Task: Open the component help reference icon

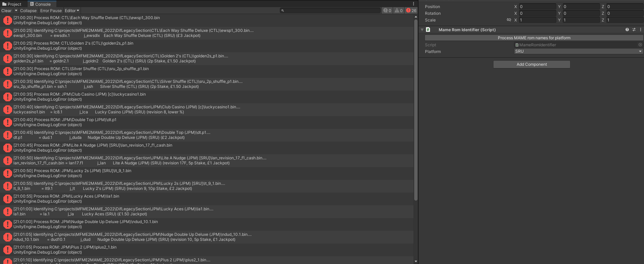Action: (x=627, y=30)
